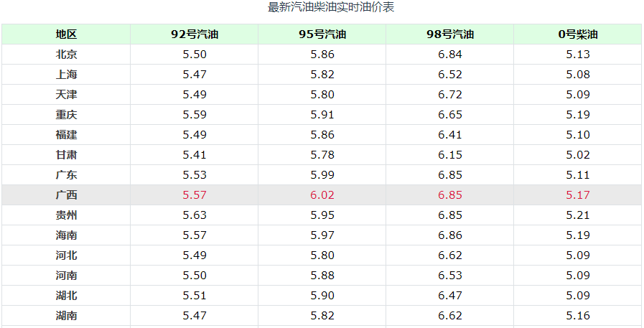Click the 0号柴油 column header
The image size is (644, 328).
pyautogui.click(x=578, y=34)
